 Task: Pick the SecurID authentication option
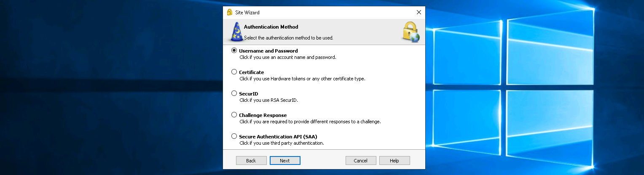coord(234,93)
